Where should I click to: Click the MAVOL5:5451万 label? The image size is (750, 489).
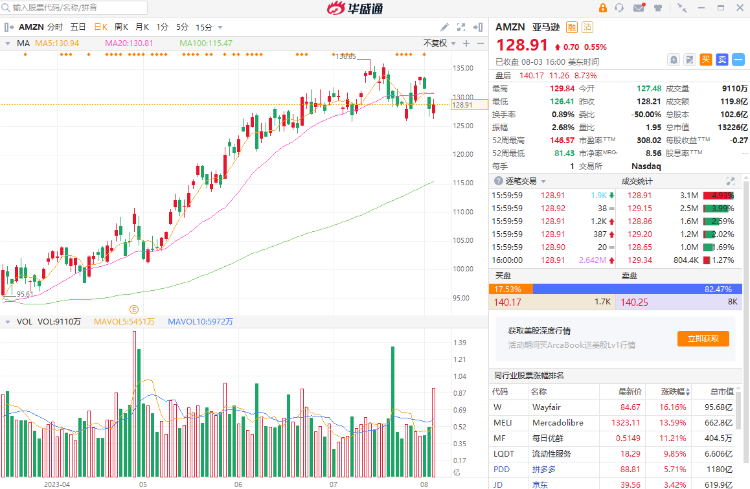click(x=124, y=322)
